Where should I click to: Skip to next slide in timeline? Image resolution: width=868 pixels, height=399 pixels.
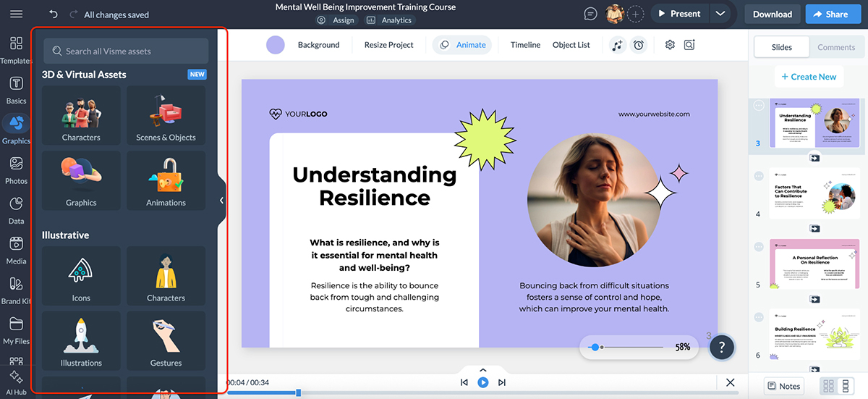502,382
